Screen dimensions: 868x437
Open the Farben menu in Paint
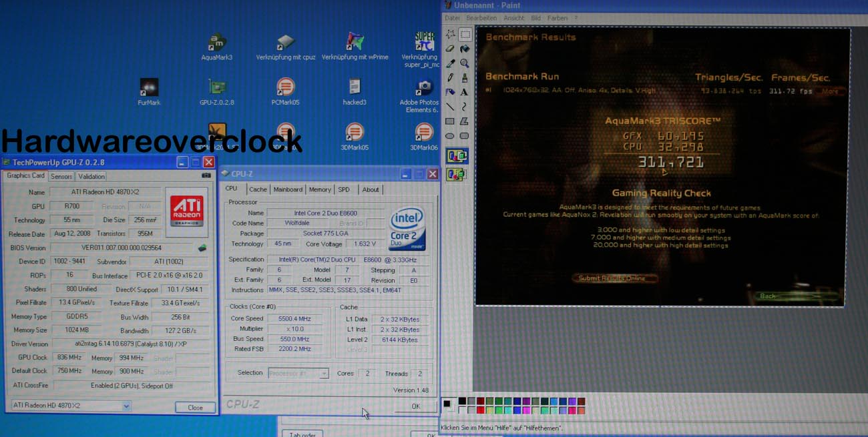coord(557,18)
